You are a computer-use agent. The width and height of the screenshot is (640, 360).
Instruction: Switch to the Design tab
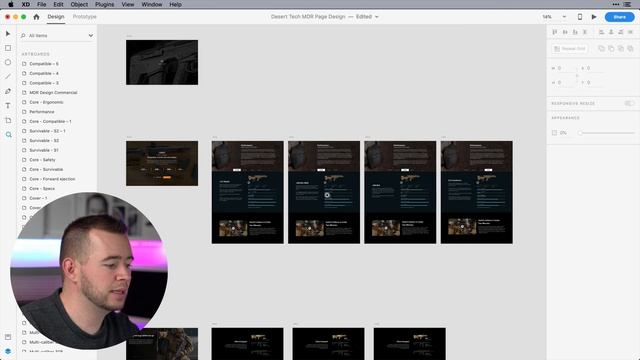[56, 17]
